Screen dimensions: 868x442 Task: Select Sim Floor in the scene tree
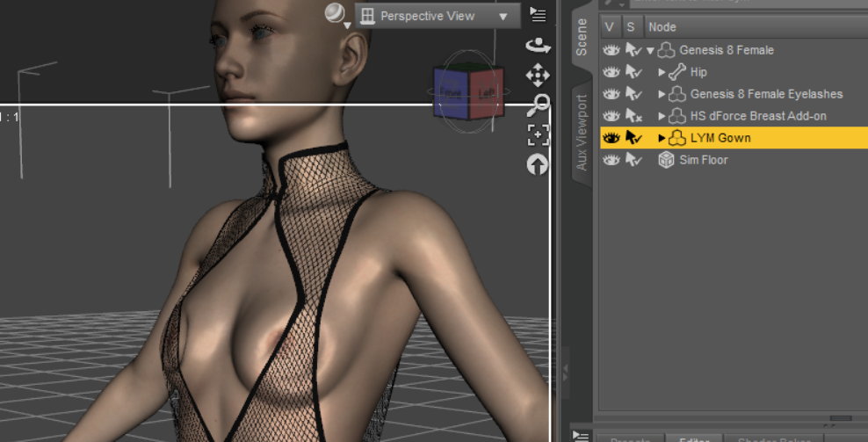[704, 160]
